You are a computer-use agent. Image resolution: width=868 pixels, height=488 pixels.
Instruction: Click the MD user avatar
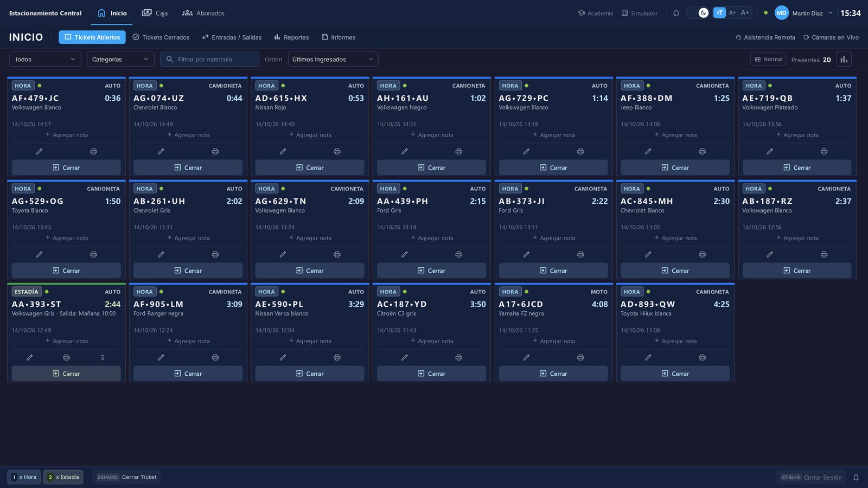(x=781, y=13)
